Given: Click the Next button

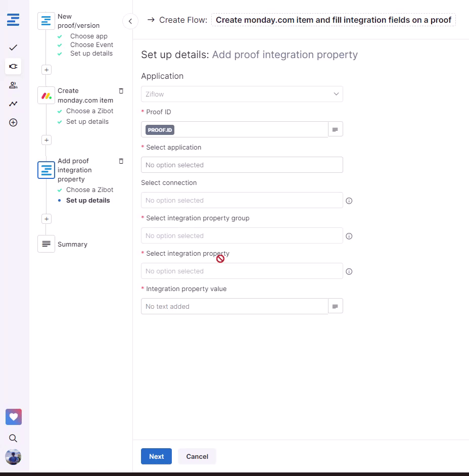Looking at the screenshot, I should [x=156, y=456].
